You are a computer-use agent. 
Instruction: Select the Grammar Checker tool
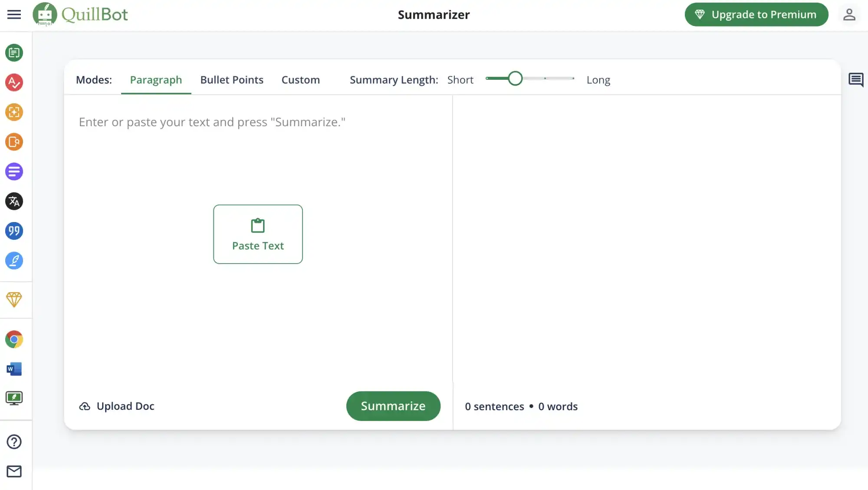coord(14,83)
